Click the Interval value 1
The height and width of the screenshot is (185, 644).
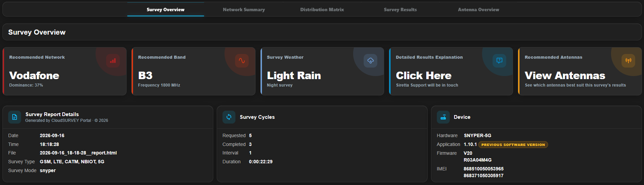(x=250, y=153)
